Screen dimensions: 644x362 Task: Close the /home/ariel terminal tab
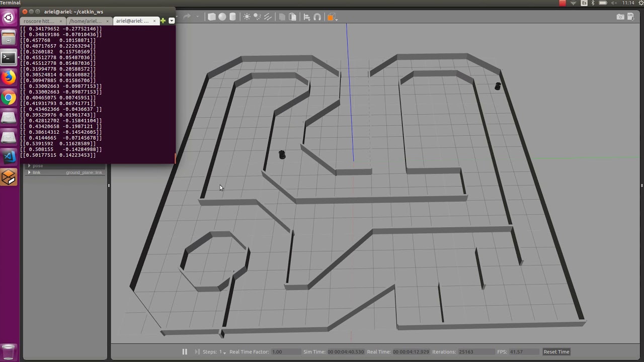tap(107, 21)
